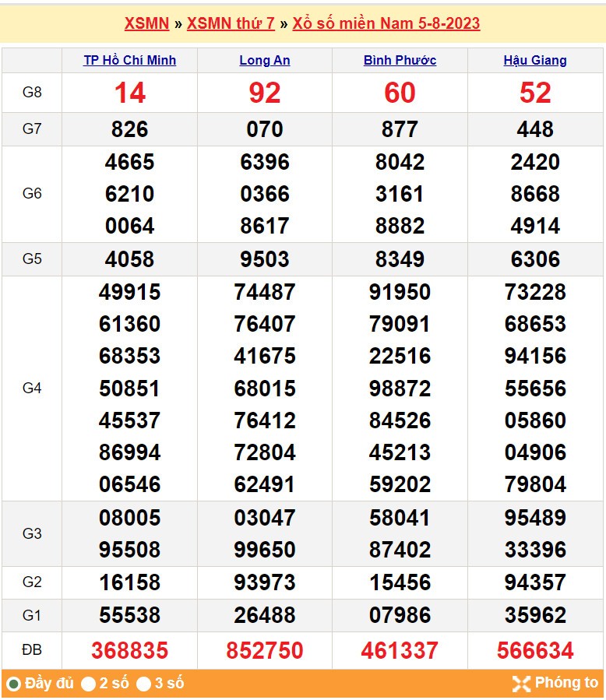
Task: Visit the Hậu Giang province link
Action: (535, 60)
